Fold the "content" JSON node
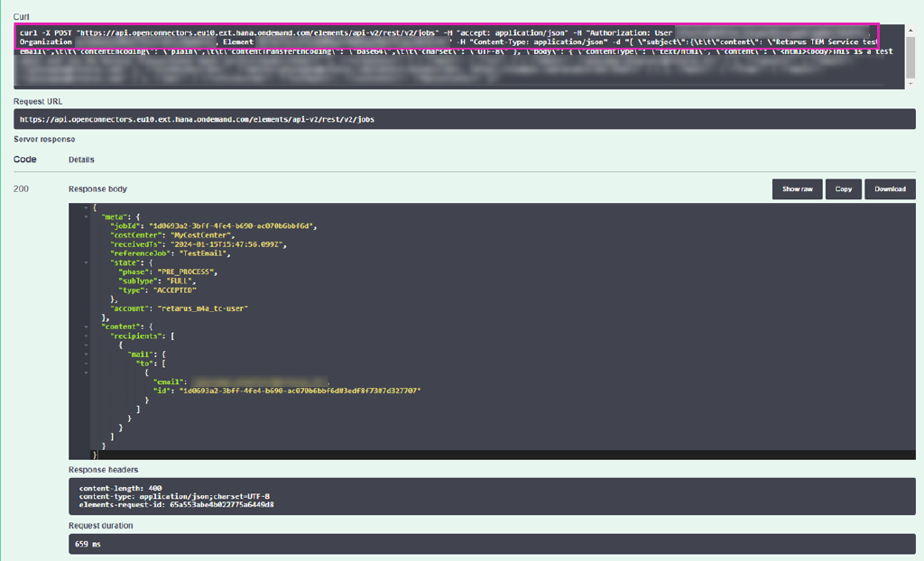The image size is (924, 561). click(x=87, y=326)
